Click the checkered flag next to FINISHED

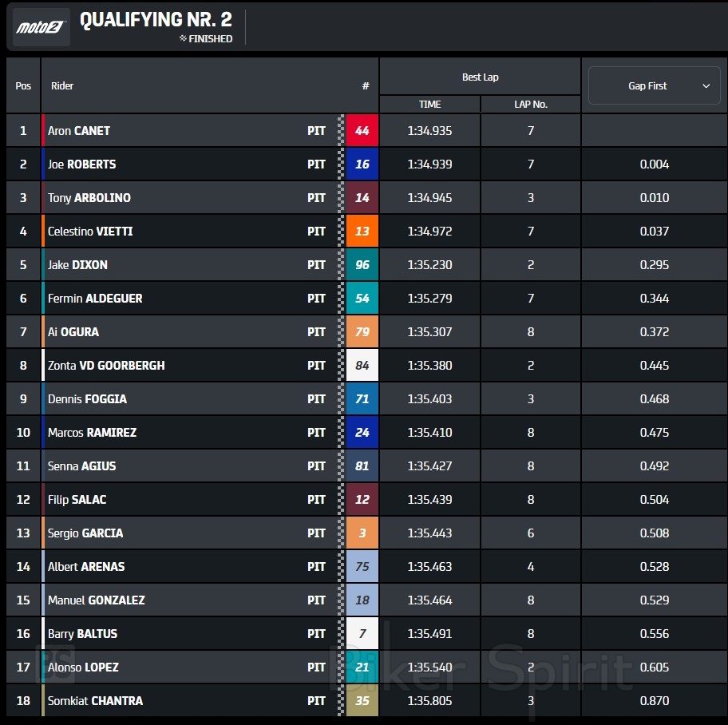(x=183, y=38)
